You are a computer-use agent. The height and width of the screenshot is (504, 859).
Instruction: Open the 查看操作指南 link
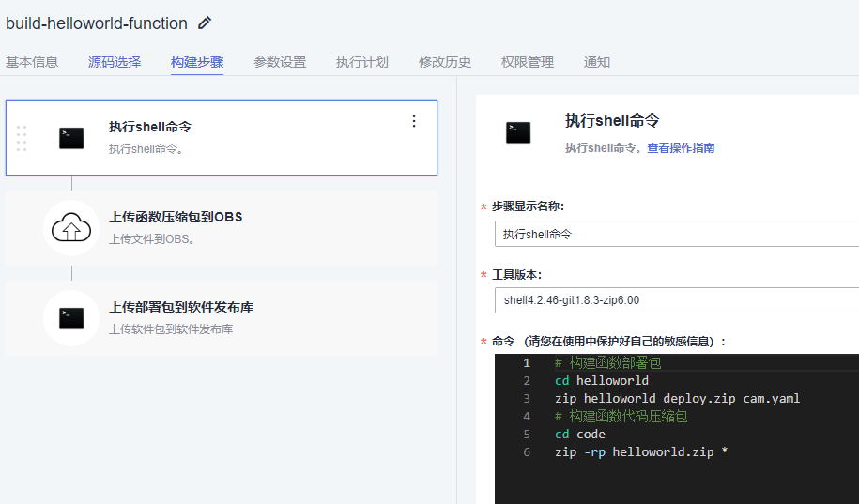pyautogui.click(x=681, y=148)
